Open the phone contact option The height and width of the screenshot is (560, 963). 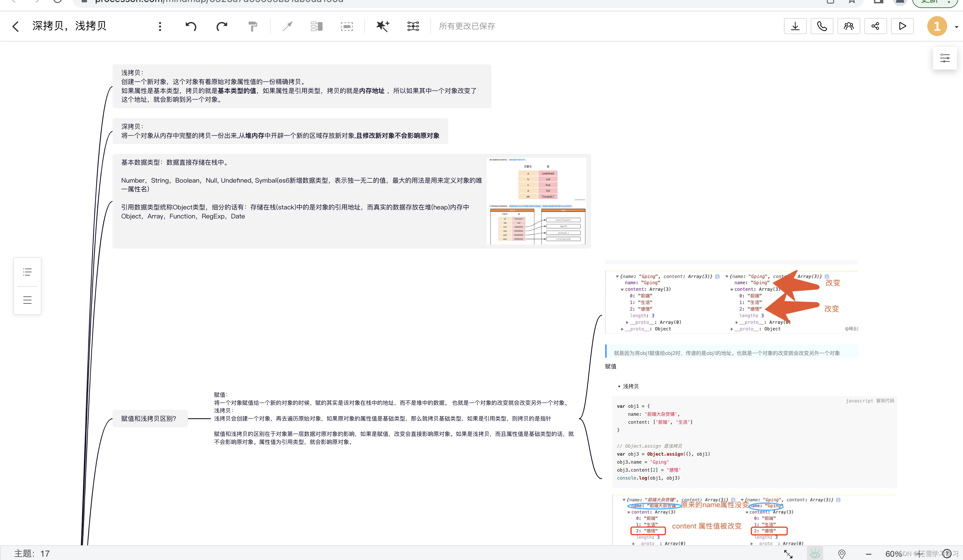[821, 26]
